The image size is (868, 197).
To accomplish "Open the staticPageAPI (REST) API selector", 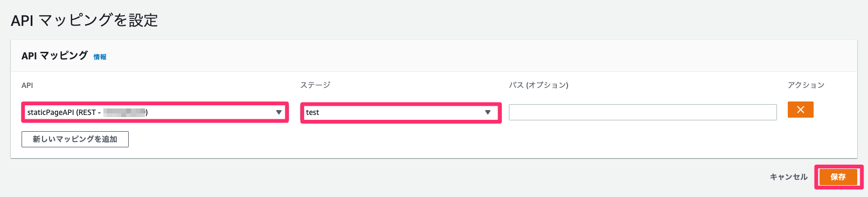I will (x=155, y=112).
